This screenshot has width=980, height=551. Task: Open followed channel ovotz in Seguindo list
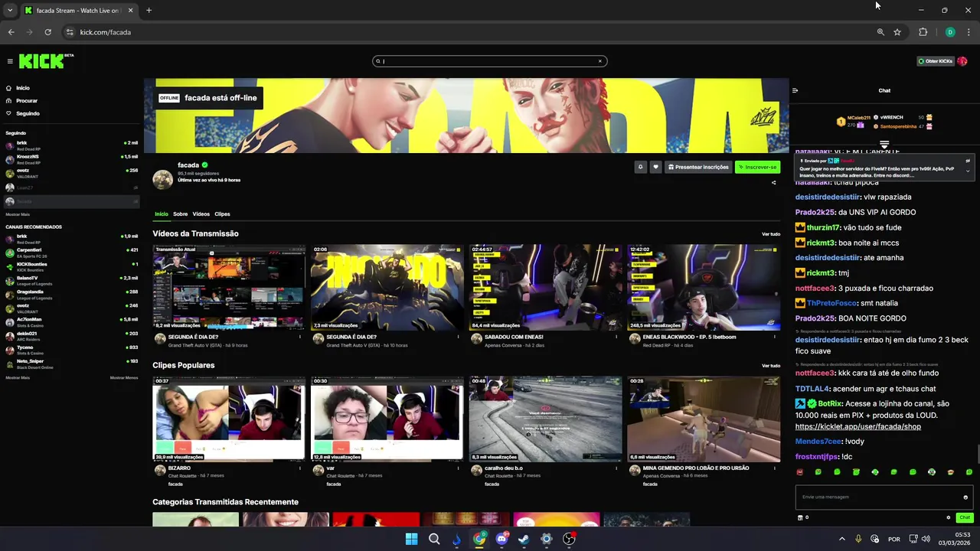(x=71, y=172)
